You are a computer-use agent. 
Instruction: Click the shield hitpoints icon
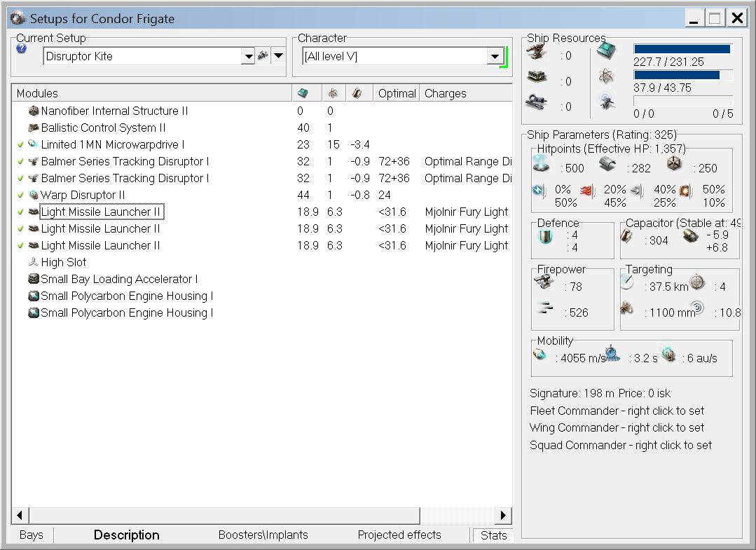tap(542, 164)
